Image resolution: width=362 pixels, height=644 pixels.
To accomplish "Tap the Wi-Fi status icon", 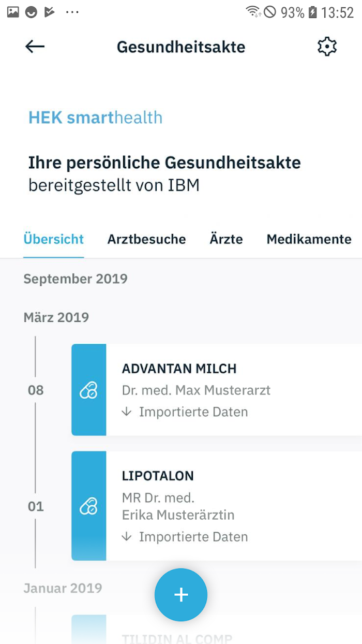I will (253, 12).
